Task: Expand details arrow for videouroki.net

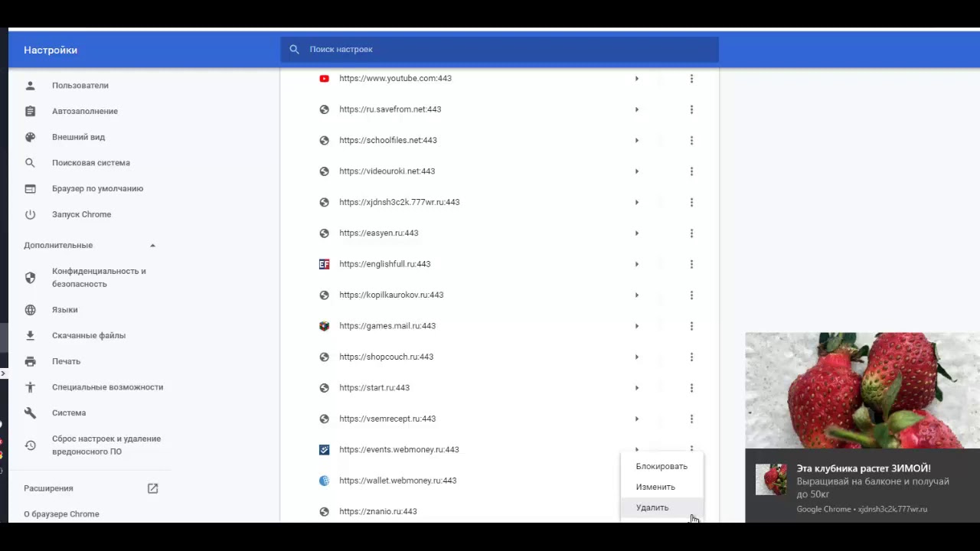Action: [636, 171]
